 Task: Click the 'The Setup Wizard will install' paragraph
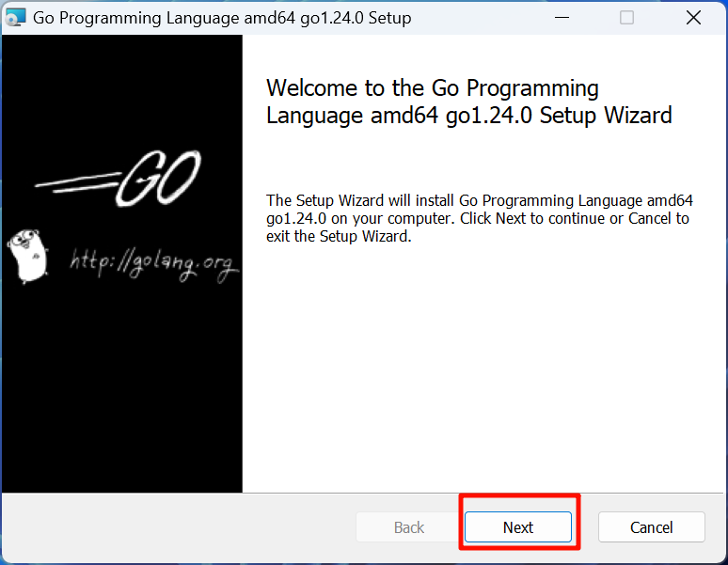click(480, 218)
